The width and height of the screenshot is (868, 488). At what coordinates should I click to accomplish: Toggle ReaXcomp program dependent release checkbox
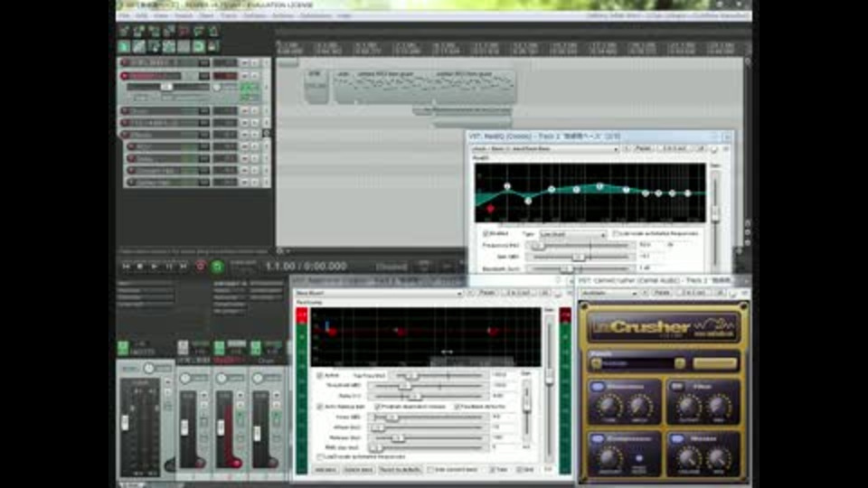(x=377, y=407)
